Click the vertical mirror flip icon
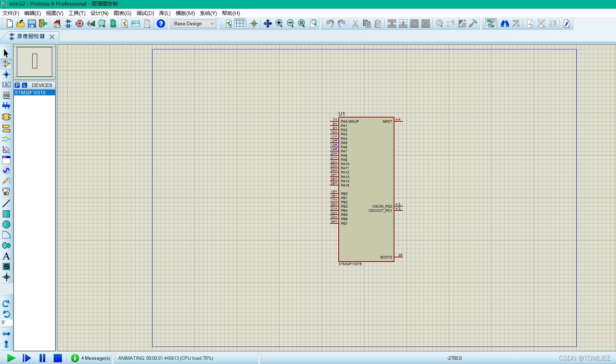 click(x=6, y=344)
